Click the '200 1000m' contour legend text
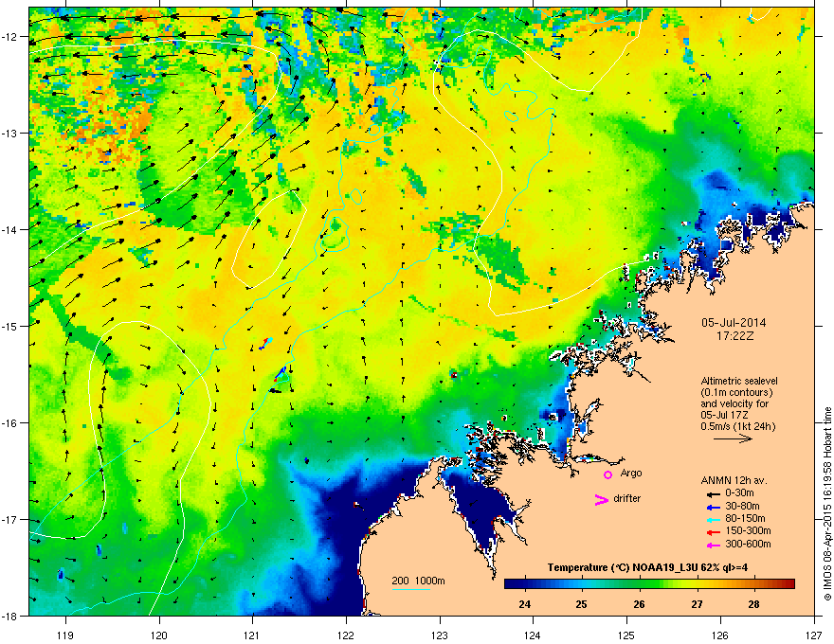 coord(419,581)
